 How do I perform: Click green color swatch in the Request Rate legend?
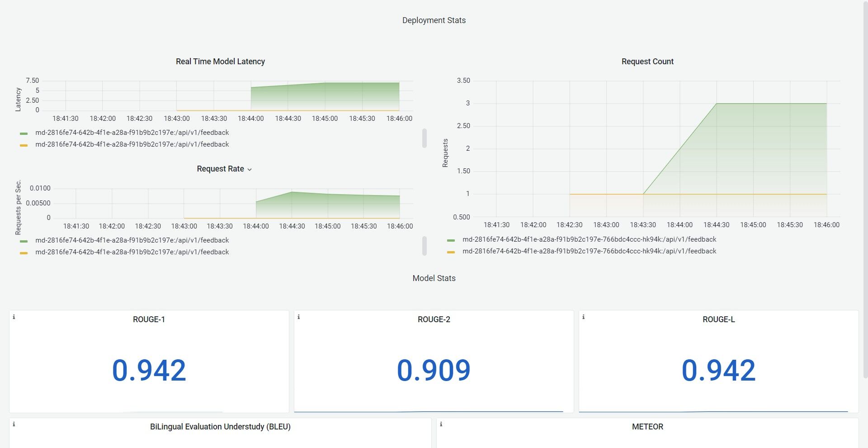[24, 241]
